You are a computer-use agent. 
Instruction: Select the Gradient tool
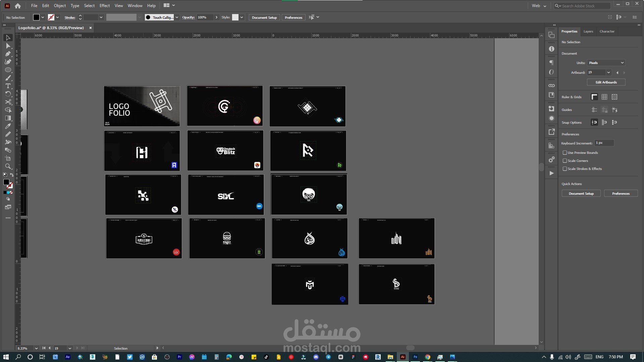(x=8, y=118)
